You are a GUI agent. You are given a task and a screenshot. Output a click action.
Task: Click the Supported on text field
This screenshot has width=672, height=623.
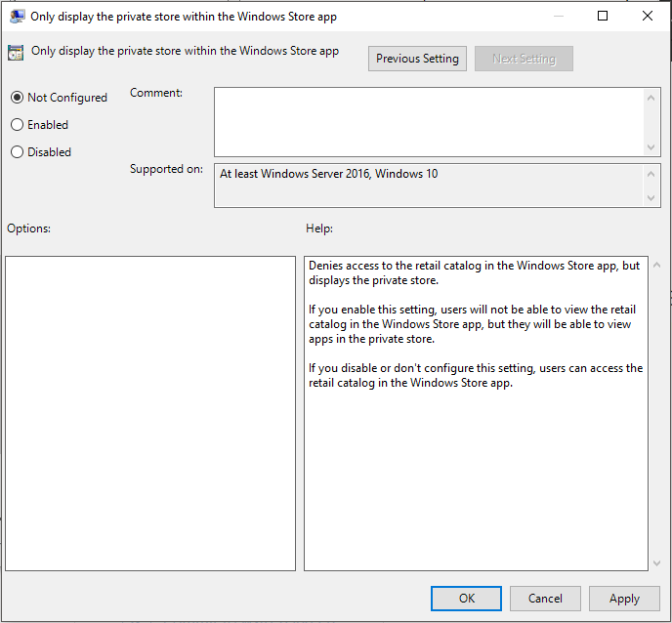(x=430, y=186)
